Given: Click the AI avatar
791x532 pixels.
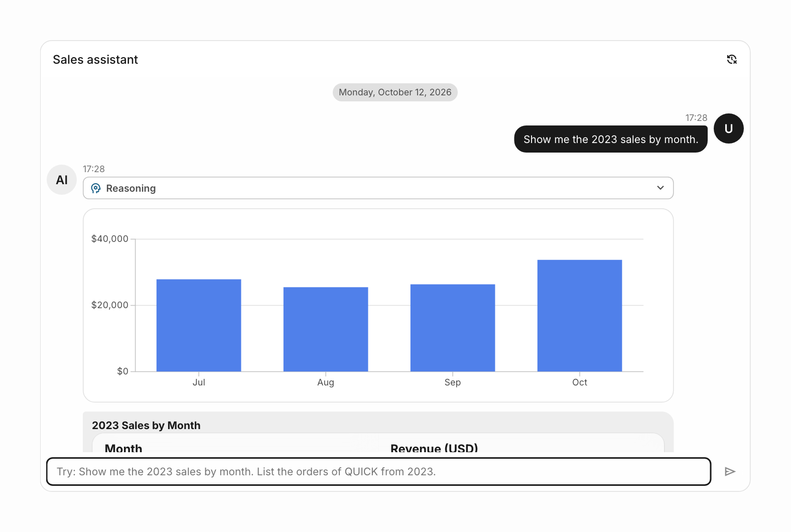Looking at the screenshot, I should click(62, 180).
